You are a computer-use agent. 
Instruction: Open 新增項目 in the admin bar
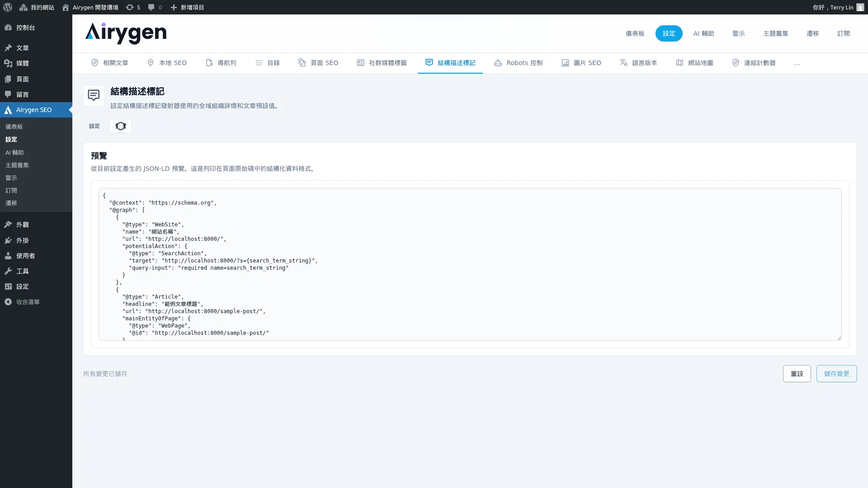point(187,7)
